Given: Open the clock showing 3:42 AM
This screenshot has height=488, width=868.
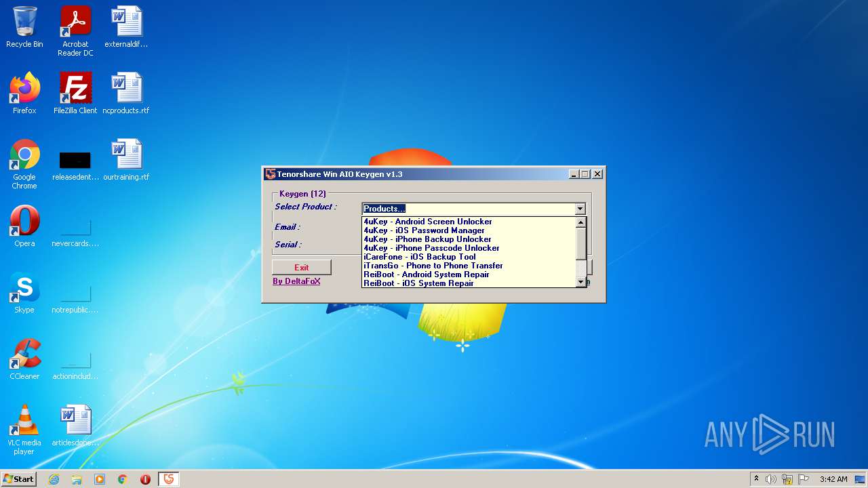Looking at the screenshot, I should [x=833, y=479].
